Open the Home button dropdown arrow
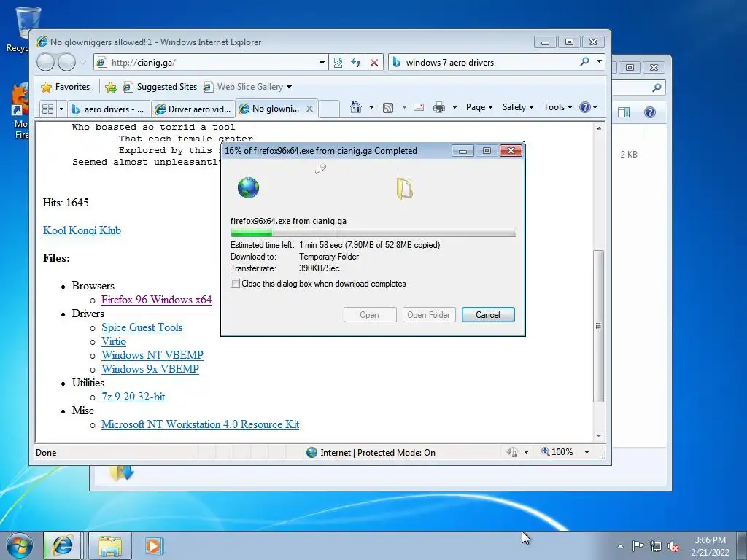Viewport: 747px width, 560px height. [371, 107]
